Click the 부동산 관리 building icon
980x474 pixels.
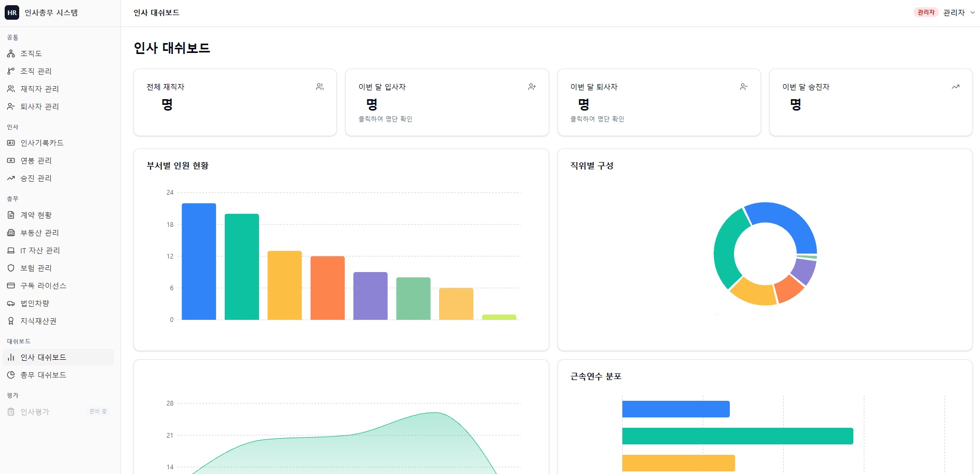pos(11,233)
